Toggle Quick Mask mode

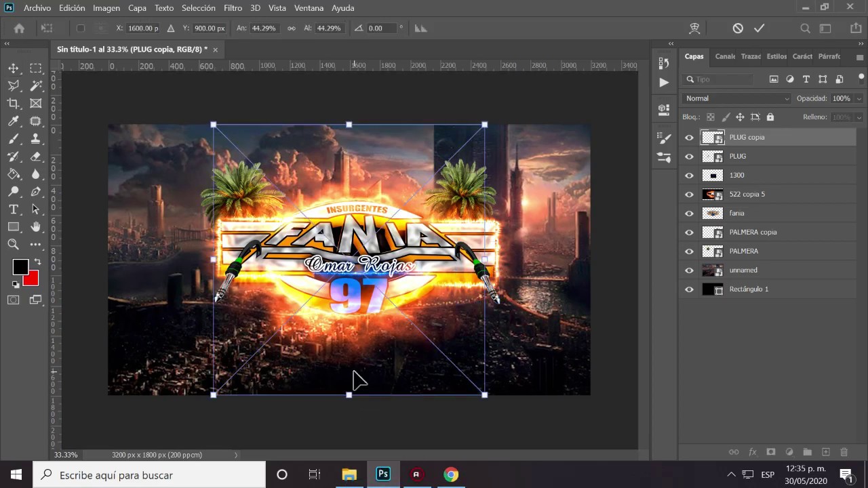[x=14, y=300]
